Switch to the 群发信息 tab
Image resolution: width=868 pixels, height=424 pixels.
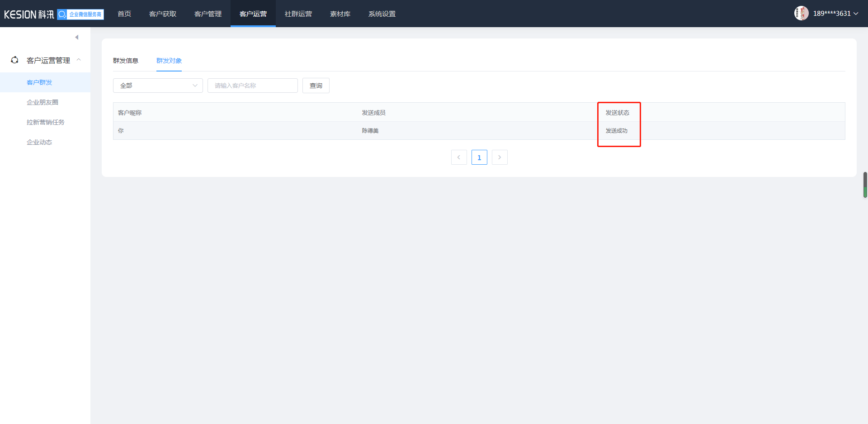(126, 61)
